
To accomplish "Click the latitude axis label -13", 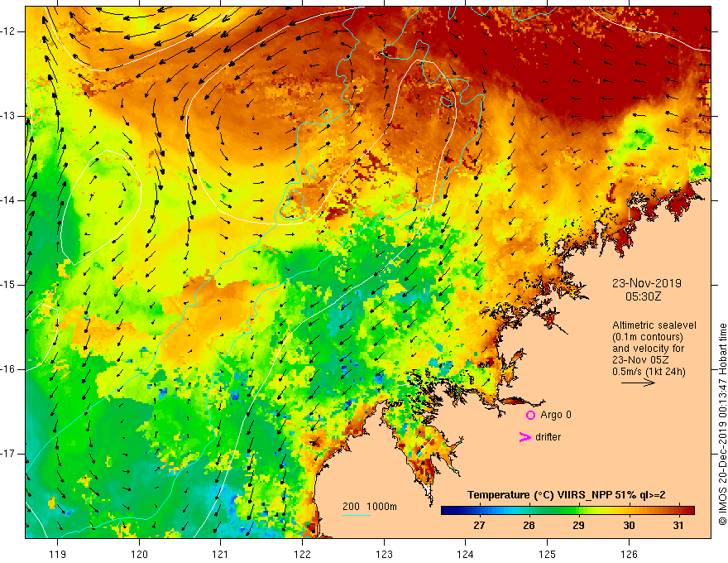I will pos(8,116).
